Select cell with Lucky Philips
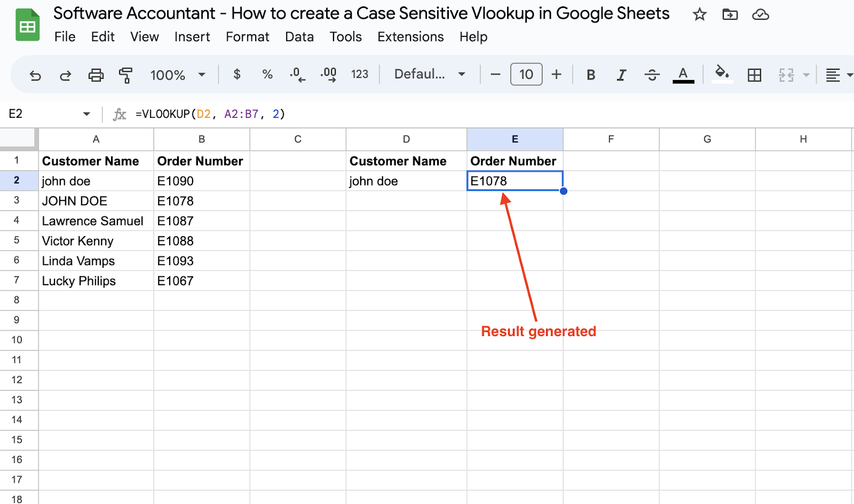Screen dimensions: 854x504 [96, 281]
